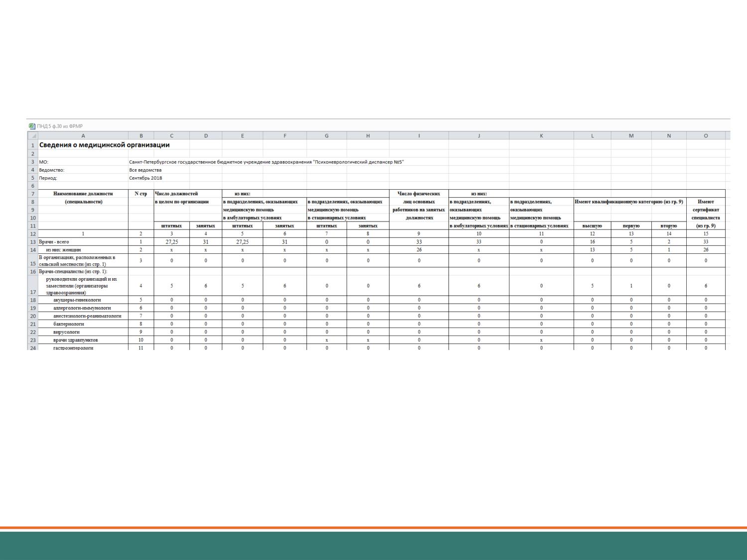This screenshot has width=747, height=560.
Task: Click the organization name 'Санкт-Петербургское государственное...' cell
Action: tap(266, 162)
